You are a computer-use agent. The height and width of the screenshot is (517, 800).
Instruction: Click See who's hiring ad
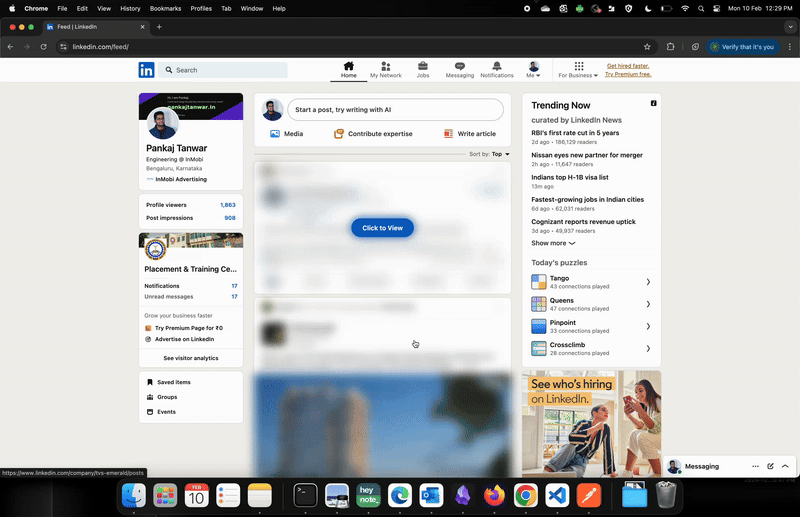coord(591,424)
